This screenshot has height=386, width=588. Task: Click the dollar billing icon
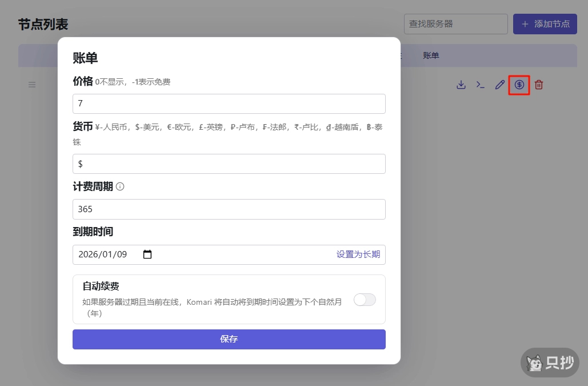(x=519, y=85)
